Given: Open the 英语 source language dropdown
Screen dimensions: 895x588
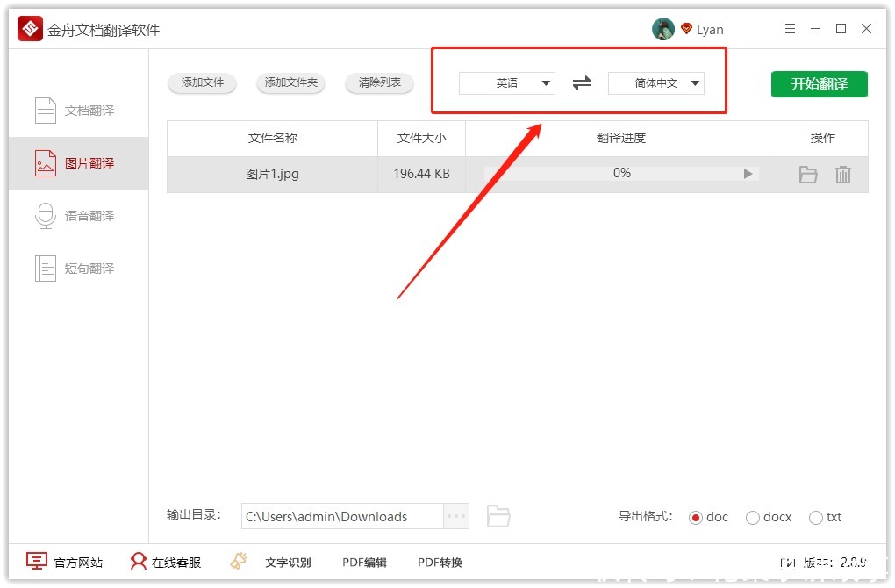Looking at the screenshot, I should pos(506,82).
